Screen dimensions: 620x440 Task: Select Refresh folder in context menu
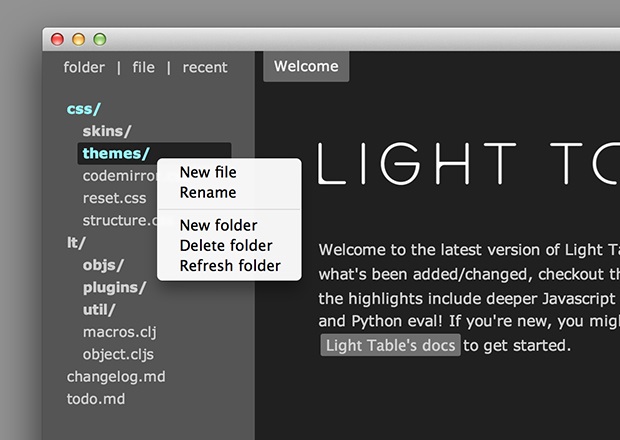click(230, 265)
